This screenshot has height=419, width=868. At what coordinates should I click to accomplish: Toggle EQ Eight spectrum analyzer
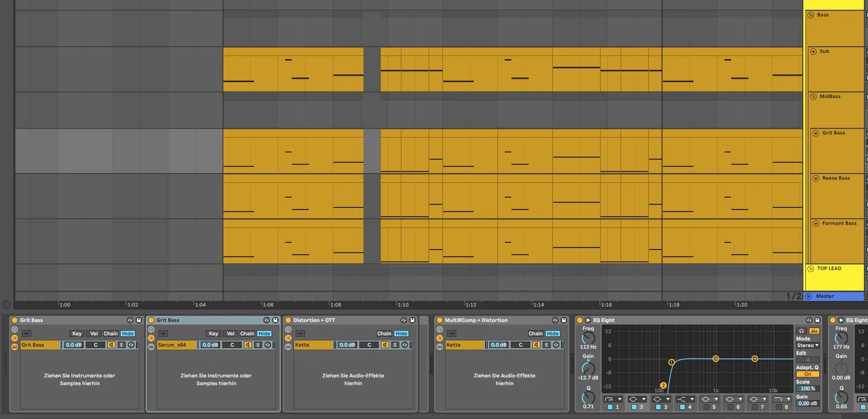[814, 331]
